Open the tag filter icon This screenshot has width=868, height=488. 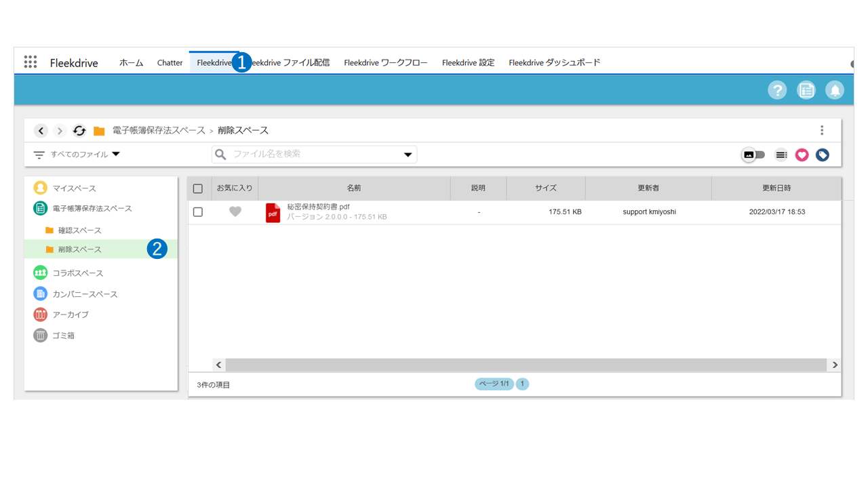click(x=823, y=155)
